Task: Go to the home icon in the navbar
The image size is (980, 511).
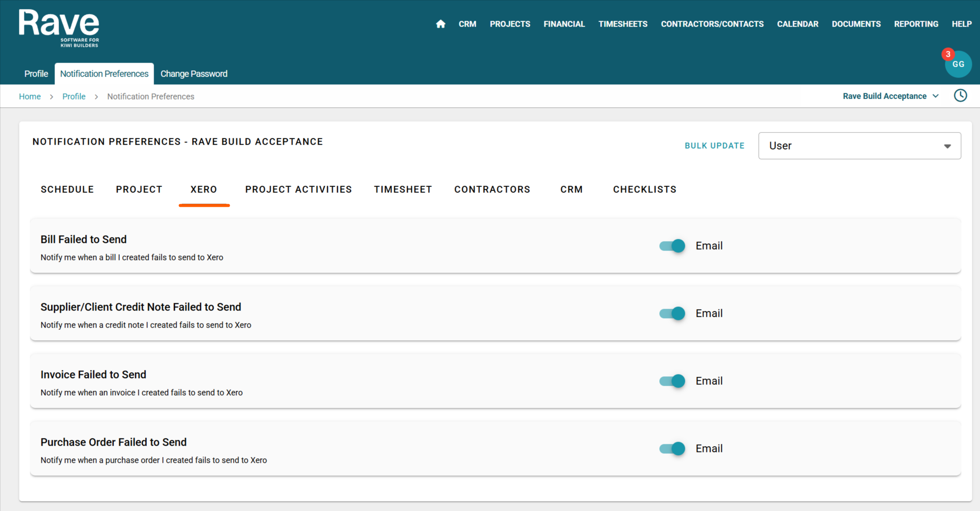Action: coord(441,24)
